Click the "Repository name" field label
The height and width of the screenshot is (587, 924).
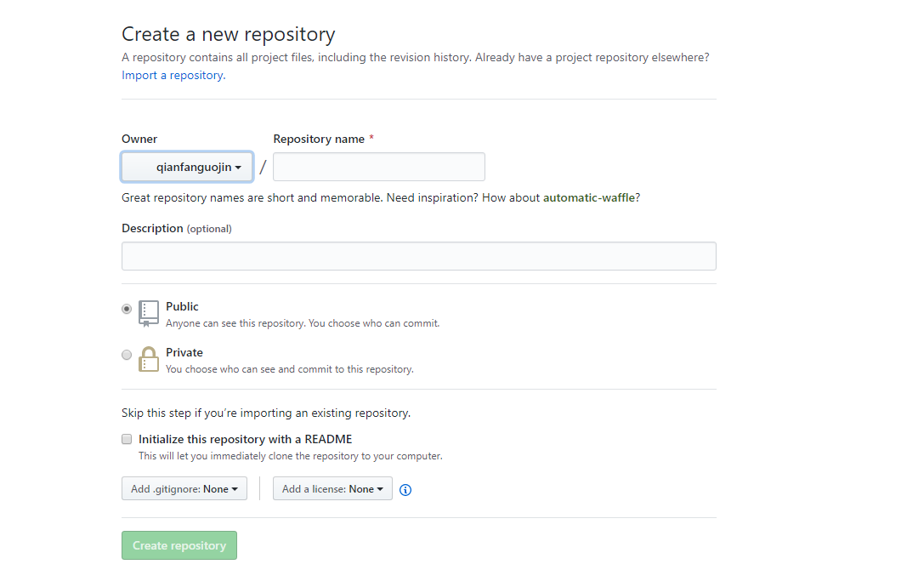pyautogui.click(x=319, y=139)
